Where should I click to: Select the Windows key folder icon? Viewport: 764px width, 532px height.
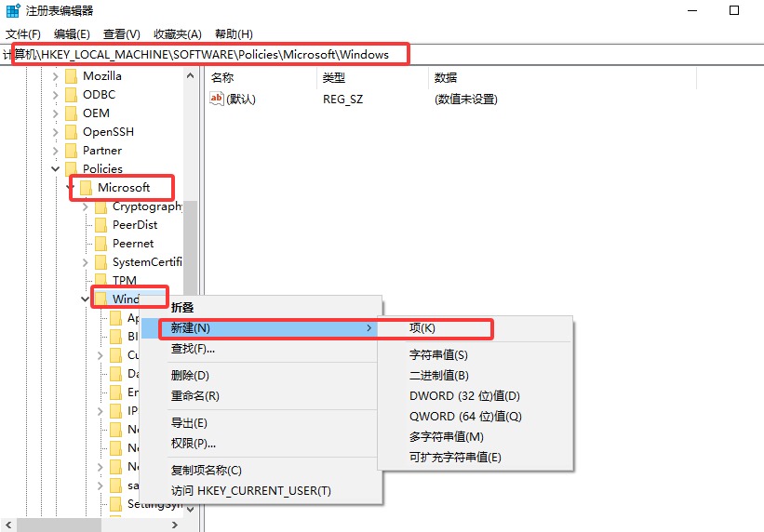101,299
